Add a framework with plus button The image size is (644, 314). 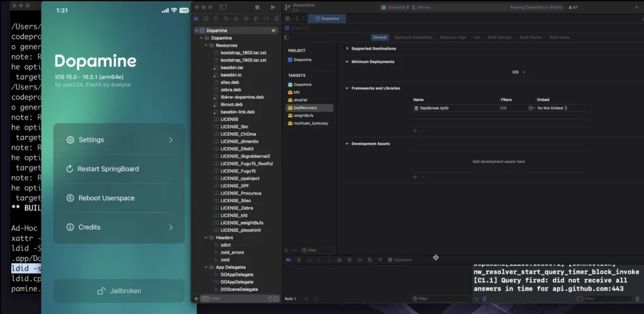tap(415, 131)
